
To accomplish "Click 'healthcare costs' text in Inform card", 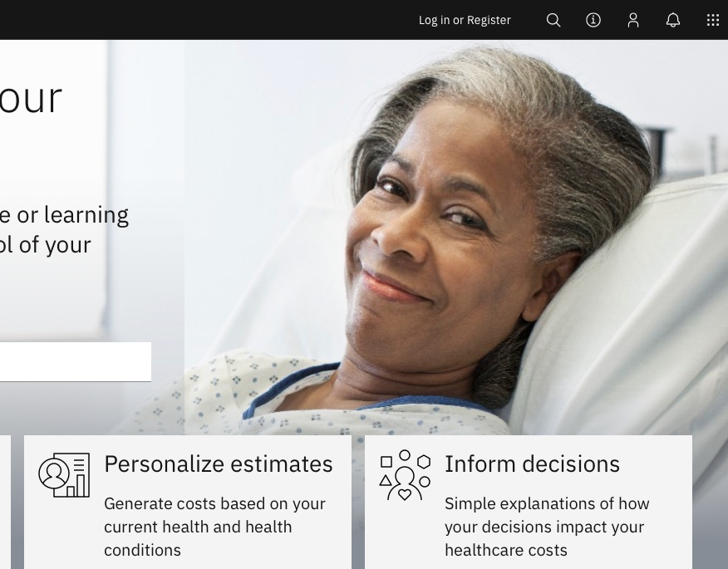I will [x=506, y=551].
